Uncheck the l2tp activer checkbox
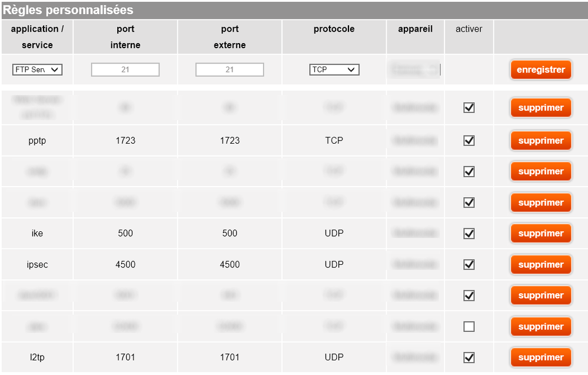The width and height of the screenshot is (588, 375). click(x=469, y=357)
